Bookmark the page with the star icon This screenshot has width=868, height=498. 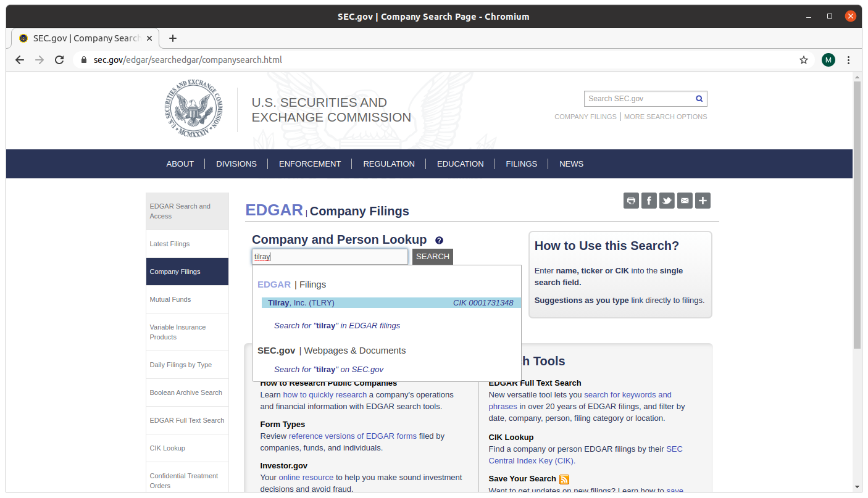[804, 60]
